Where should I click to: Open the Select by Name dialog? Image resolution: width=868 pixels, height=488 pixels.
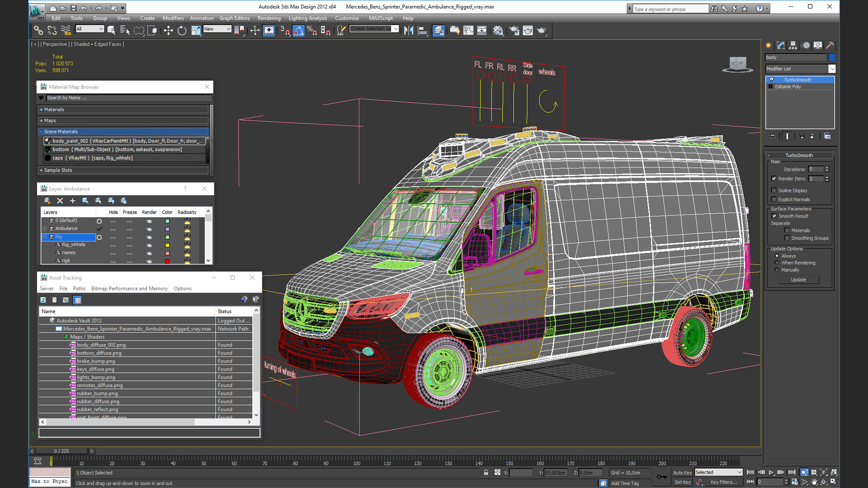[125, 30]
